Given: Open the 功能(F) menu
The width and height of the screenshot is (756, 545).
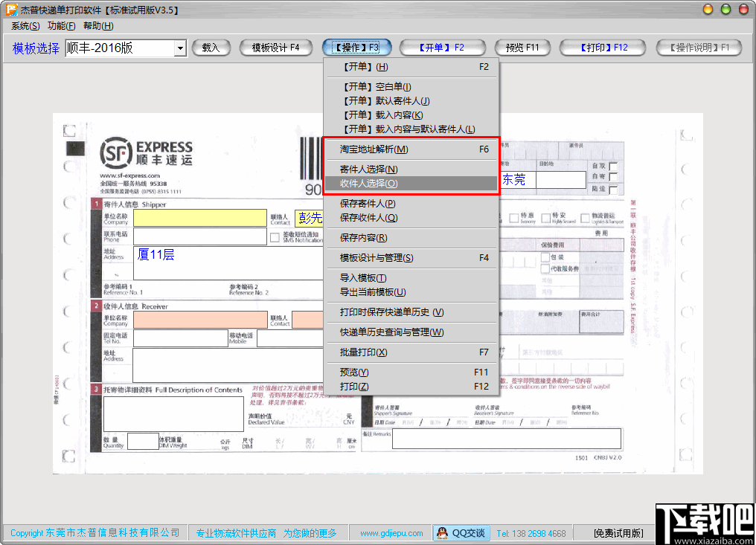Looking at the screenshot, I should click(61, 26).
